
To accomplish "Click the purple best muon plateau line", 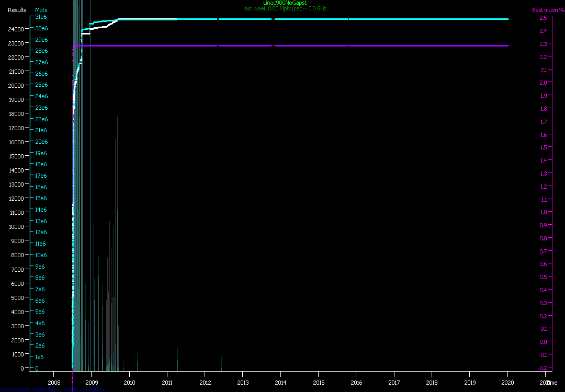I will point(314,46).
